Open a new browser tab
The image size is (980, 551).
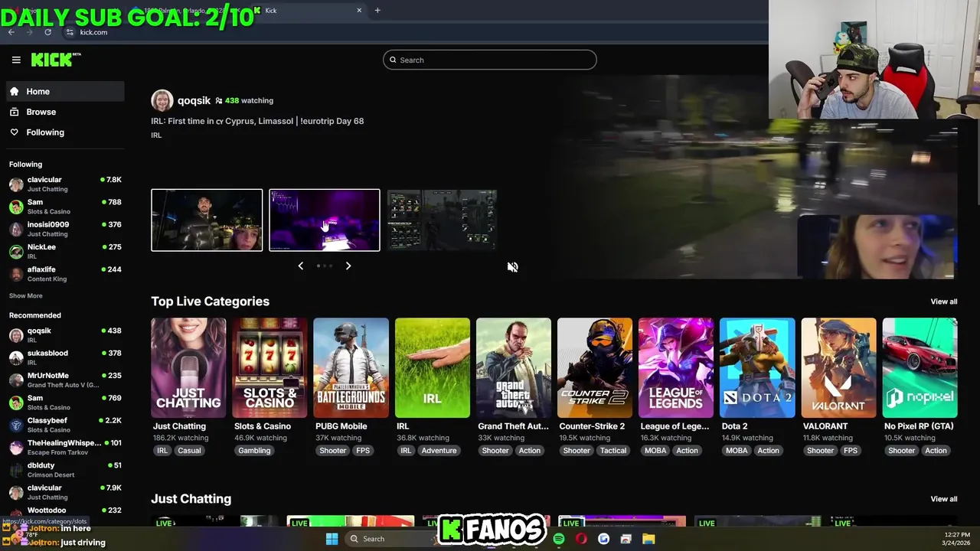point(377,10)
